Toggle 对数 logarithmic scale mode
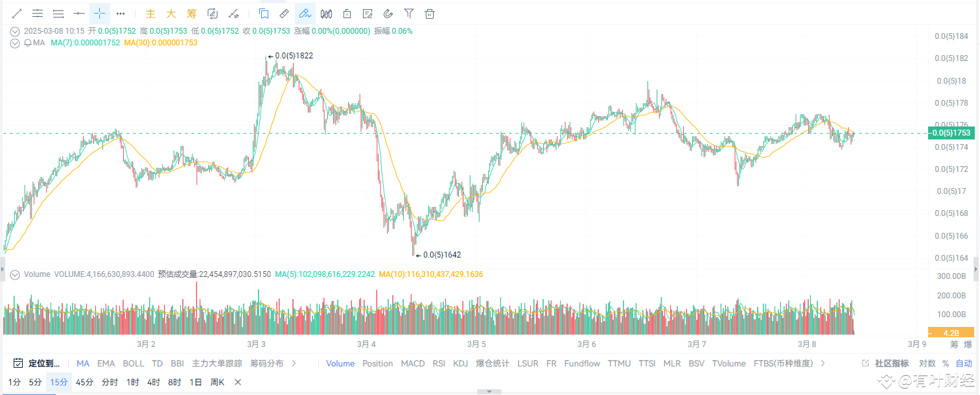The height and width of the screenshot is (395, 980). click(927, 363)
